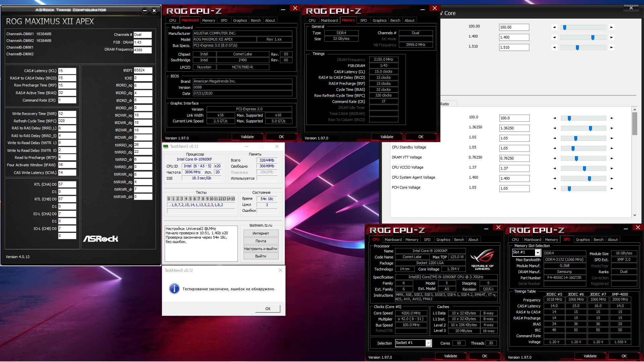Click Validate in the SPD CPU-Z window
644x362 pixels.
coord(590,356)
